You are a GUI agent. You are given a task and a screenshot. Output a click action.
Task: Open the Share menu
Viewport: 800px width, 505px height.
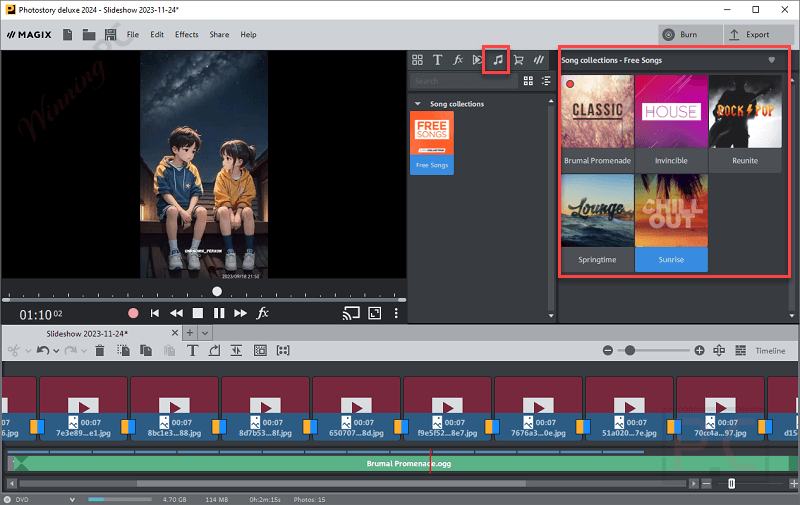click(x=219, y=34)
